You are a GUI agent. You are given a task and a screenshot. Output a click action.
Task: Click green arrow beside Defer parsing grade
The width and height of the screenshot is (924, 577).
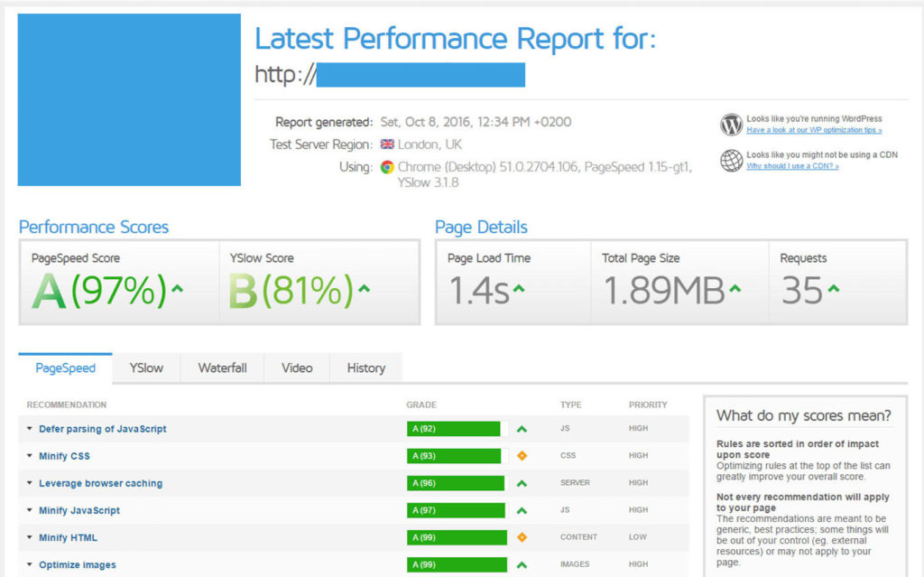coord(522,429)
